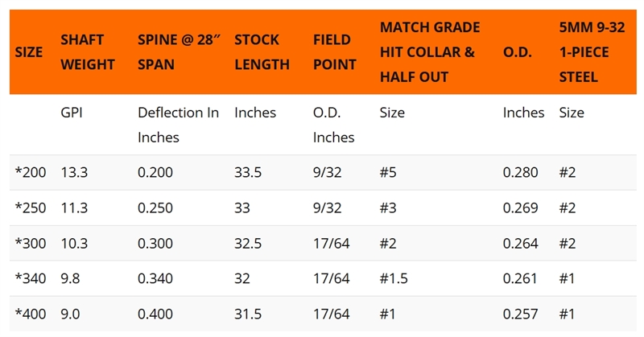Select the Deflection In Inches unit label

coord(178,125)
